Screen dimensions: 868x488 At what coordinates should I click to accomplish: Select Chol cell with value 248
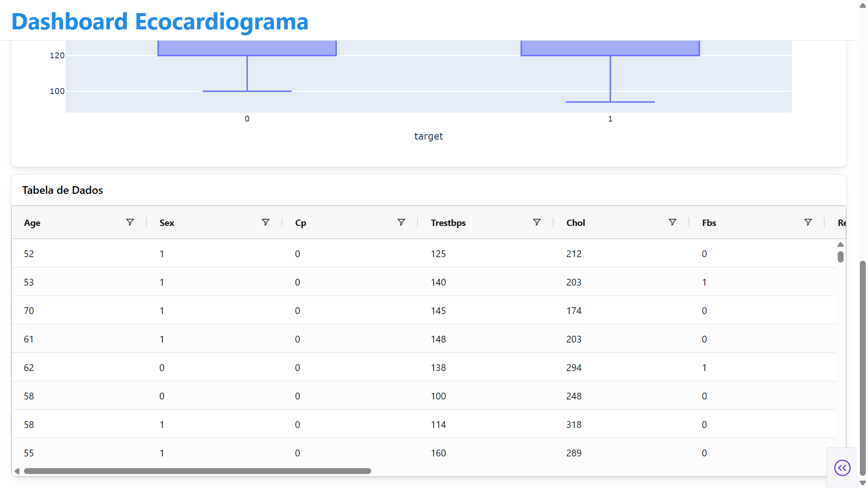622,396
